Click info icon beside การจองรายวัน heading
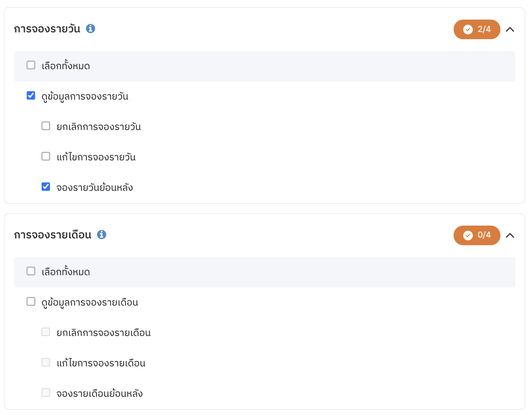Viewport: 532px width, 416px height. [x=91, y=29]
